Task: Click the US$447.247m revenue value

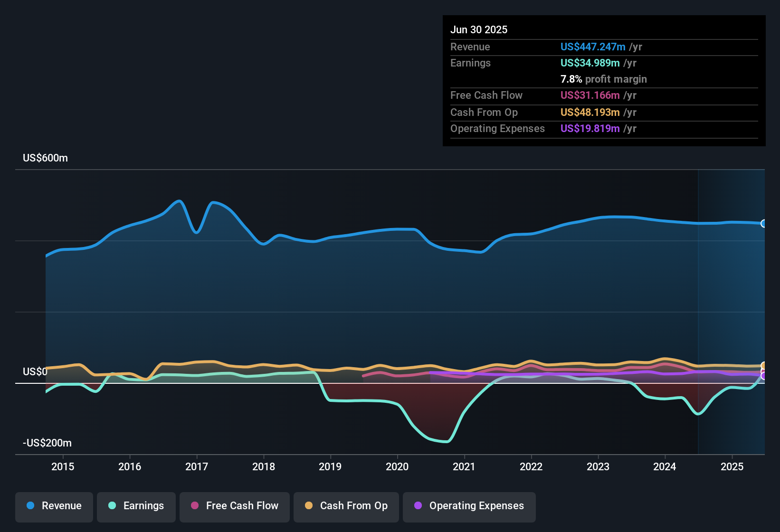Action: coord(593,47)
